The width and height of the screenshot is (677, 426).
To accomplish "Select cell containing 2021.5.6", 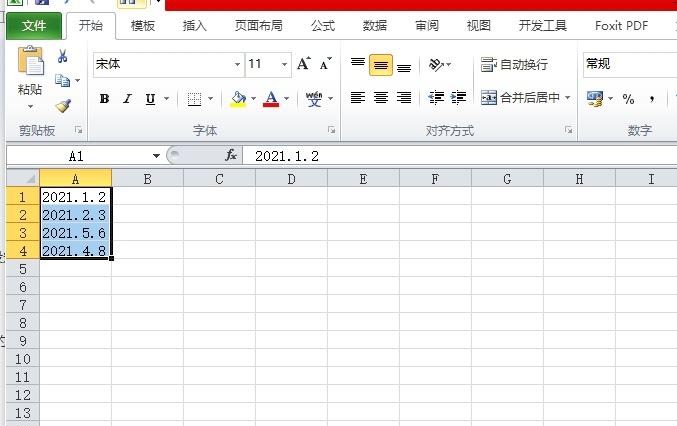I will point(76,233).
